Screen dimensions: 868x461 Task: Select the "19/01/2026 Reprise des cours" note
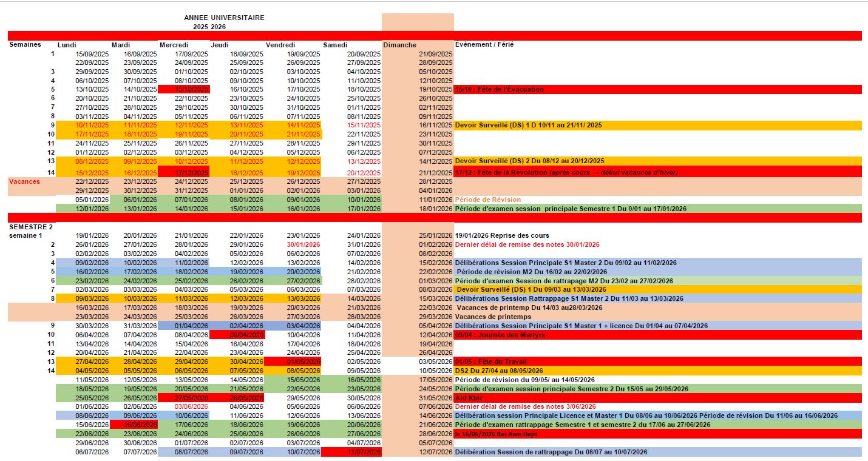502,235
